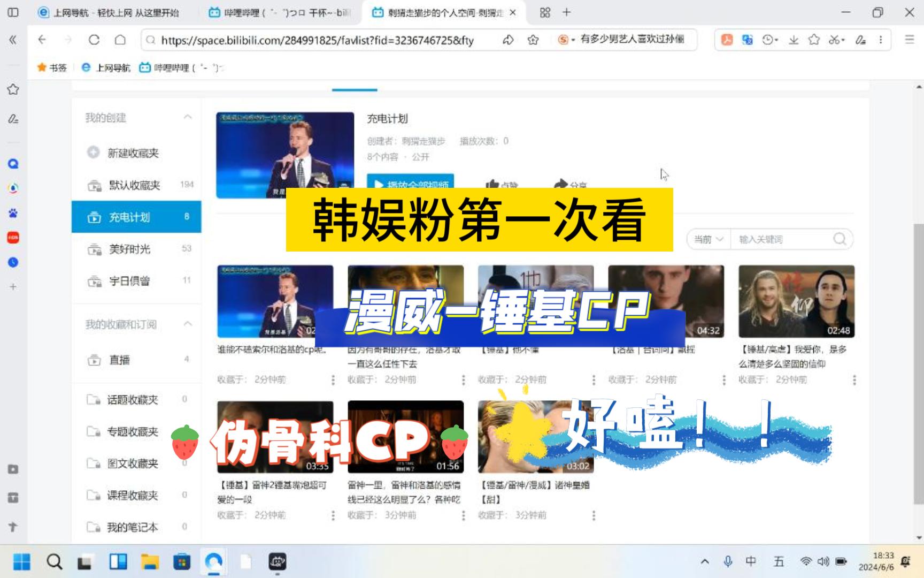The width and height of the screenshot is (924, 578).
Task: Open options dots for 我爱你 video card
Action: [854, 380]
